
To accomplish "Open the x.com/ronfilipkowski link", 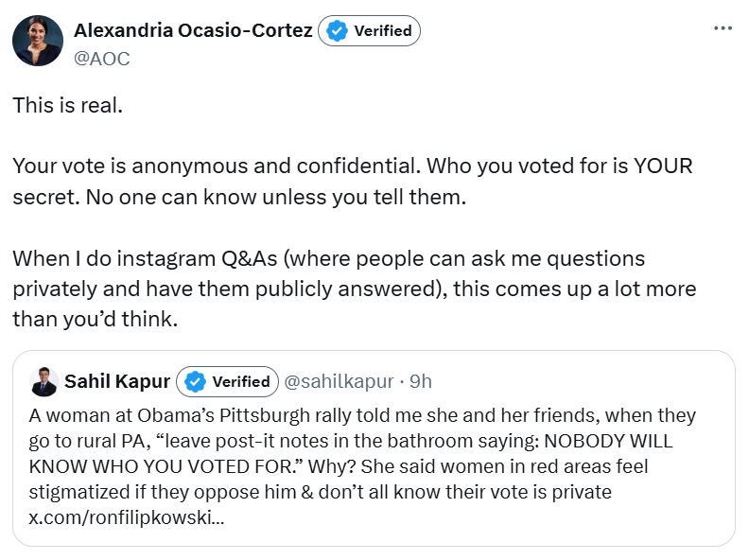I will click(126, 519).
